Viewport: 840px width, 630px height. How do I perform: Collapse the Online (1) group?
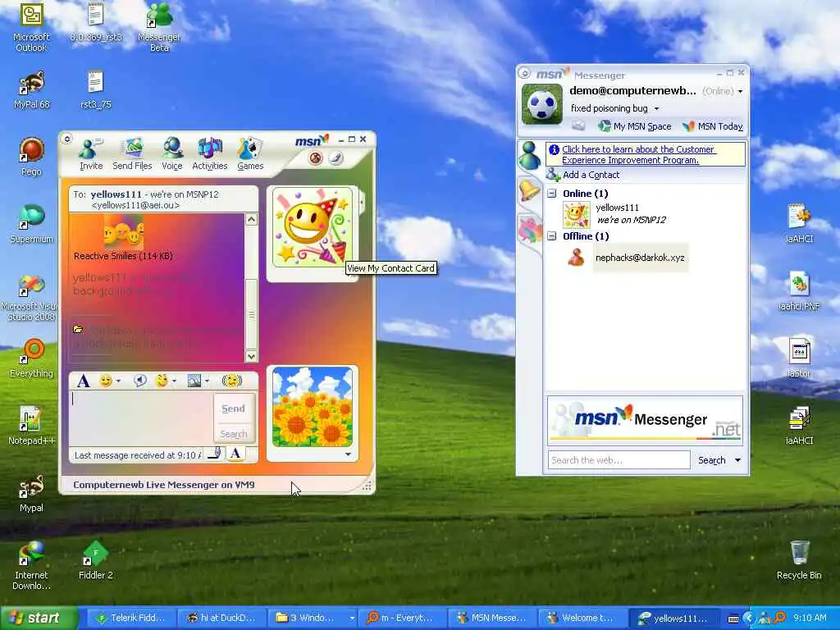point(552,194)
